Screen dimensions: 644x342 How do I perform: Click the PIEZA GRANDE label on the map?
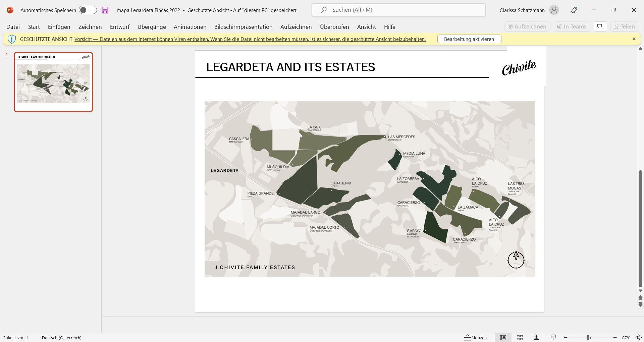click(x=260, y=193)
